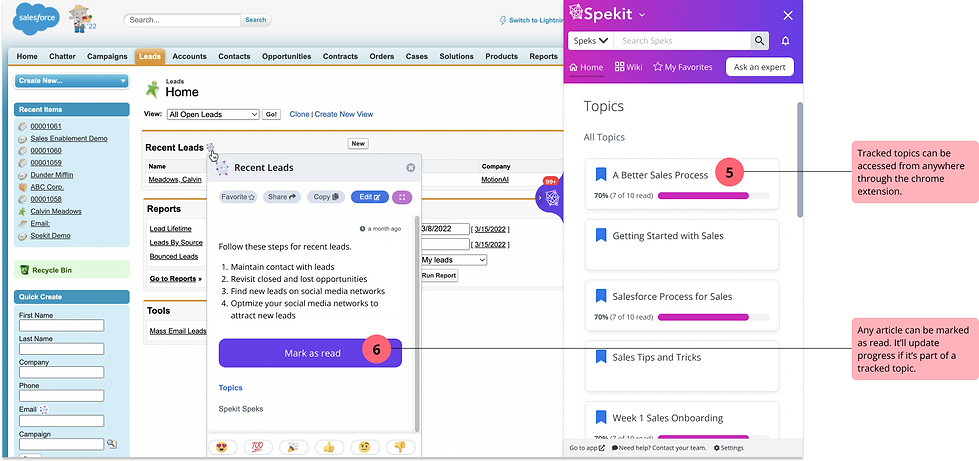Click the Spekit panel scrollbar
Image resolution: width=979 pixels, height=461 pixels.
point(800,159)
